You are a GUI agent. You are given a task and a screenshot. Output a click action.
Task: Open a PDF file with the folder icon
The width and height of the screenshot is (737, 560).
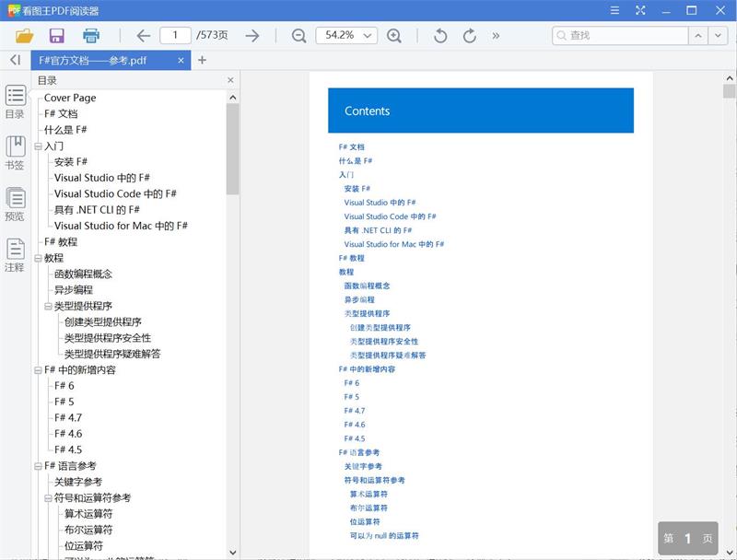point(24,35)
